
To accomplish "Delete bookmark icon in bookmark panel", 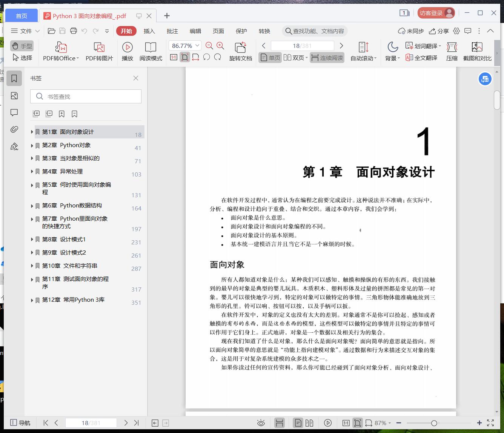I will coord(74,114).
